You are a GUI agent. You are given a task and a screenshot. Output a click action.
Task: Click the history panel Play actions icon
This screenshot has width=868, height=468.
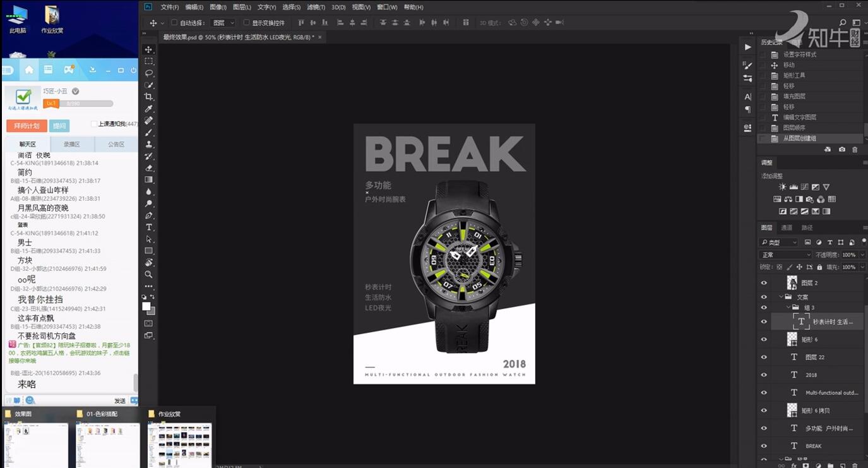[748, 47]
